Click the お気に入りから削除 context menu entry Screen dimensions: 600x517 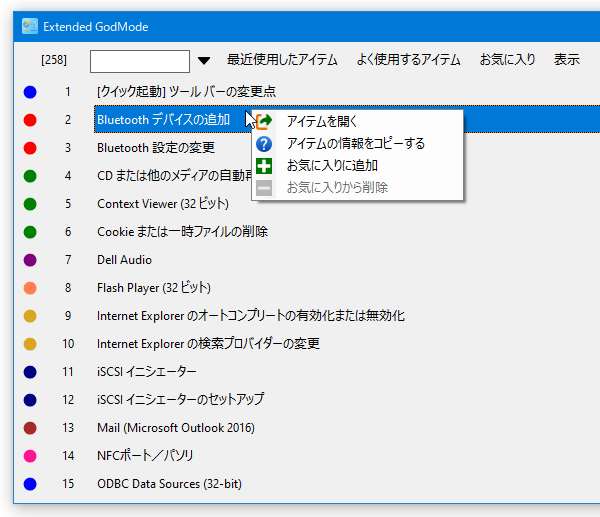pyautogui.click(x=357, y=188)
